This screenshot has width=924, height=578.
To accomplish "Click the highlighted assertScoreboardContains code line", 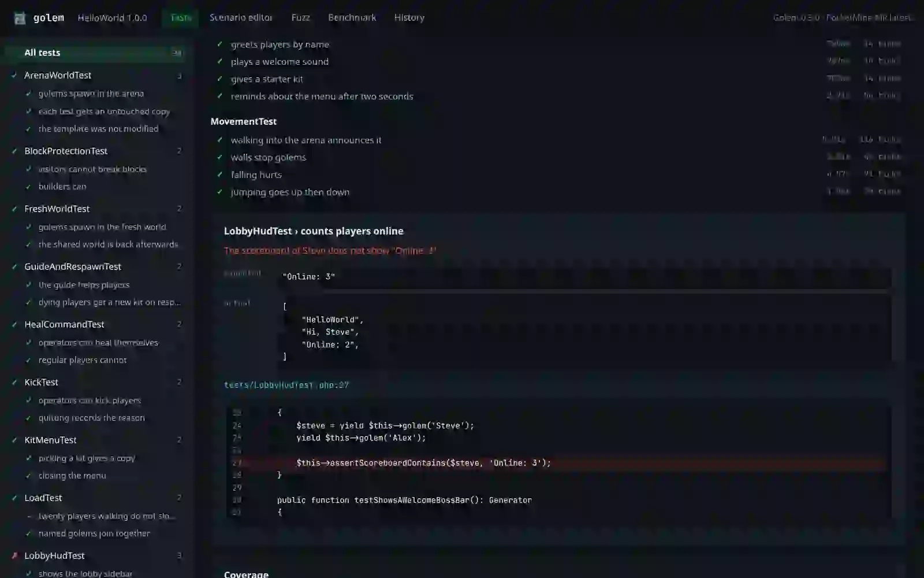I will click(557, 463).
